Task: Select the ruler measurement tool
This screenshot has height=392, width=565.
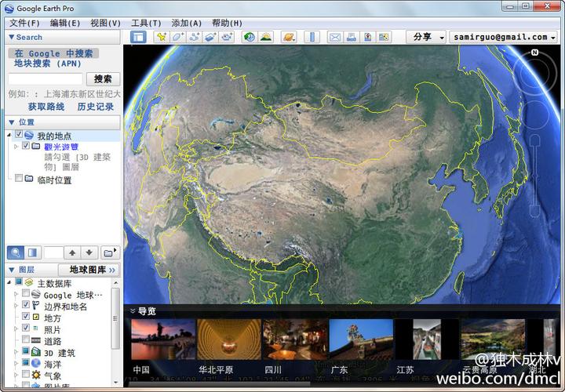Action: click(312, 37)
